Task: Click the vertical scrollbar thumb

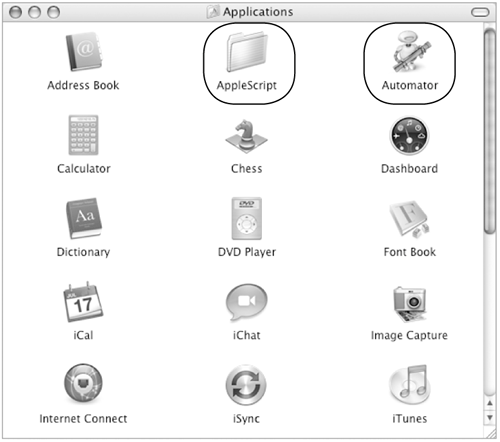Action: coord(490,132)
